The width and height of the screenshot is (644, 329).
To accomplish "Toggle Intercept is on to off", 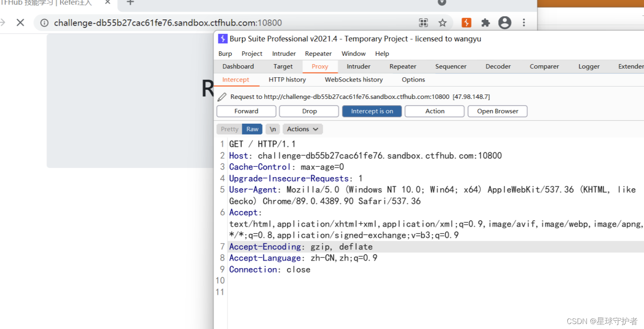I will [372, 111].
